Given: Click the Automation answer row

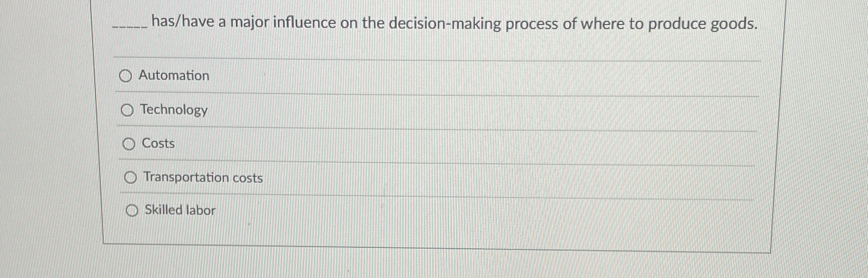Looking at the screenshot, I should pos(386,75).
